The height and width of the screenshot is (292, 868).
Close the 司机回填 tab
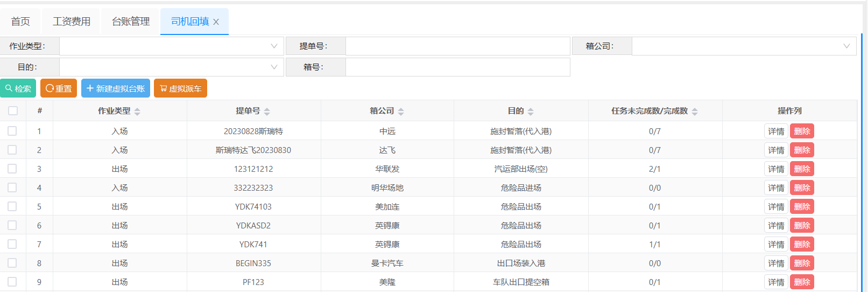[216, 22]
